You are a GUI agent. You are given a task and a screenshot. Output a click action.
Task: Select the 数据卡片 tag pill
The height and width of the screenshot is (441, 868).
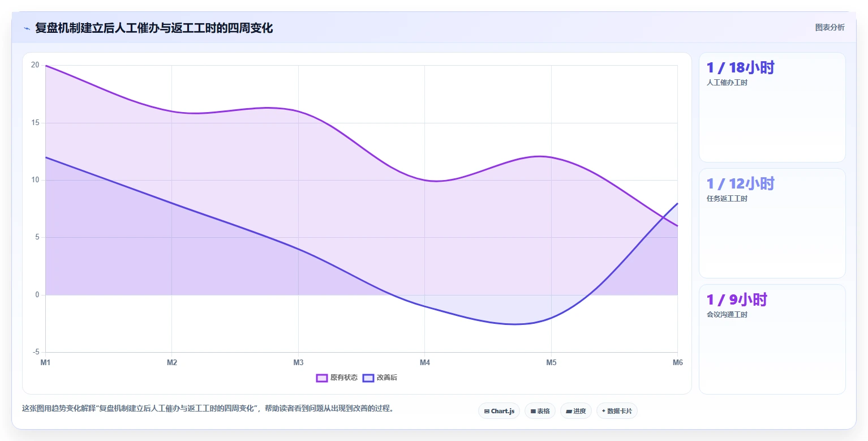tap(617, 411)
